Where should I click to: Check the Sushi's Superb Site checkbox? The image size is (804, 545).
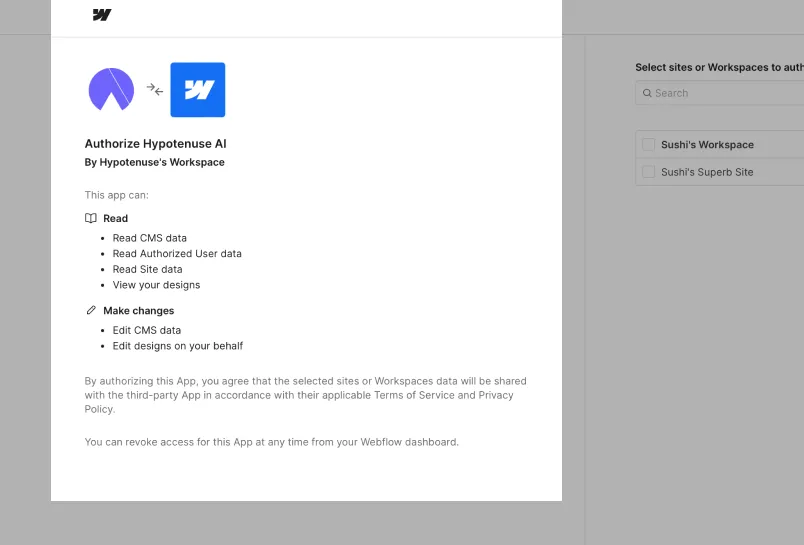(649, 172)
